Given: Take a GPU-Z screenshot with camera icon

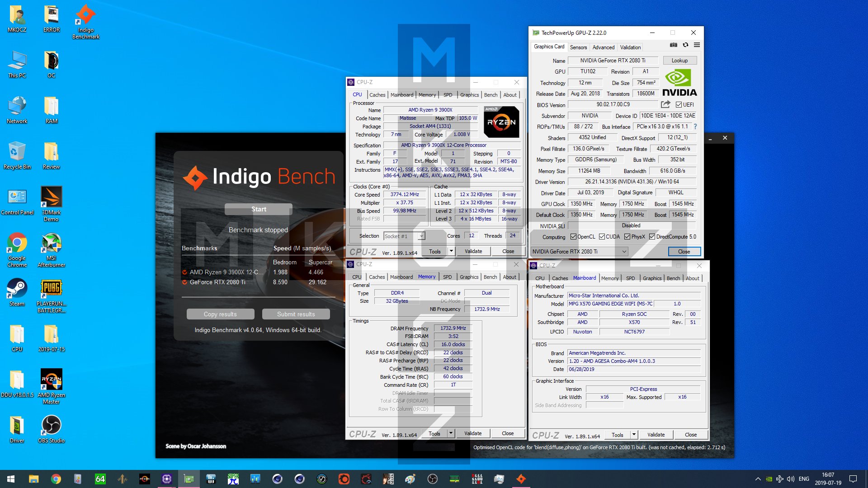Looking at the screenshot, I should 674,45.
